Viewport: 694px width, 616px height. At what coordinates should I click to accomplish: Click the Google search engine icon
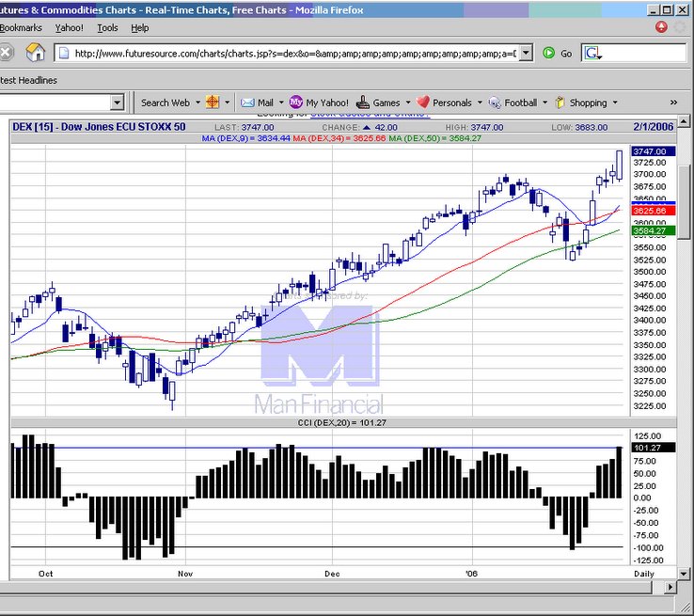[x=592, y=54]
